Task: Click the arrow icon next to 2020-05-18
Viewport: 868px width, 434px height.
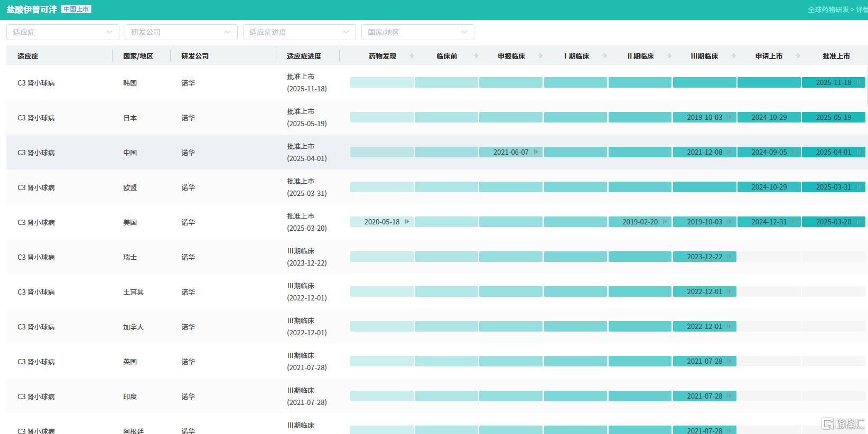Action: pyautogui.click(x=407, y=222)
